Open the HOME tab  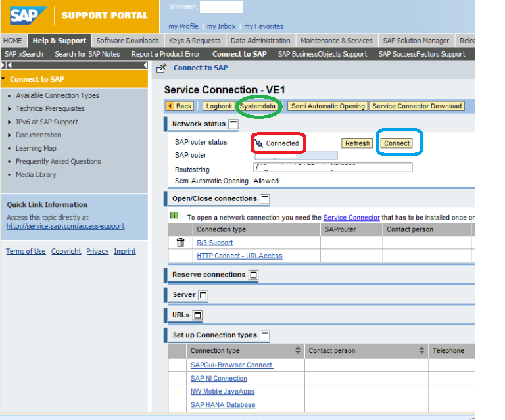[13, 41]
